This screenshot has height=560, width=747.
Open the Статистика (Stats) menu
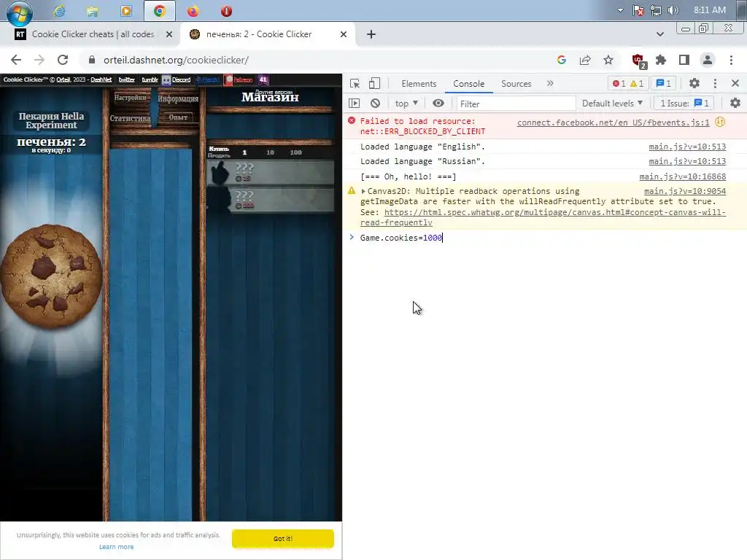[130, 118]
